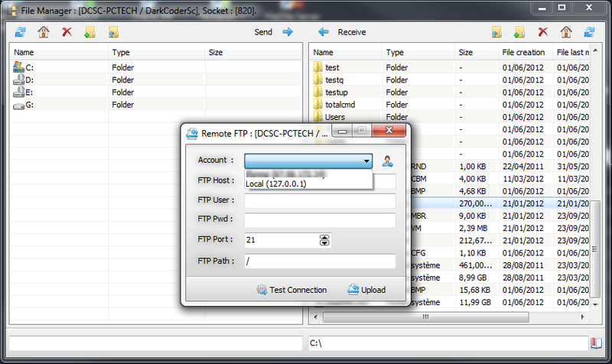Open the Account dropdown arrow
This screenshot has width=612, height=364.
(x=366, y=161)
